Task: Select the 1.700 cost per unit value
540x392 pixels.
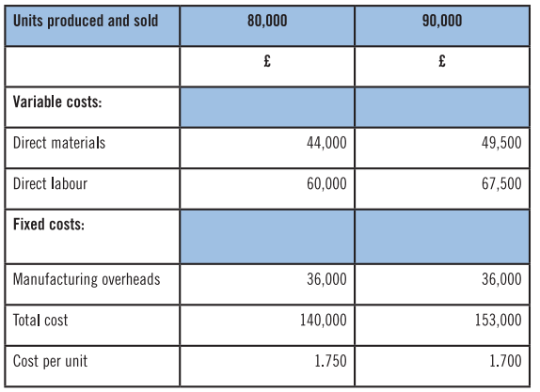Action: [505, 361]
